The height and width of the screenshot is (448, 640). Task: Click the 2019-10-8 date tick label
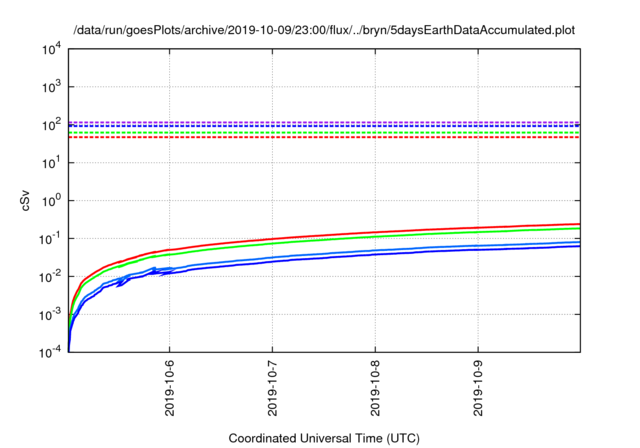click(375, 388)
